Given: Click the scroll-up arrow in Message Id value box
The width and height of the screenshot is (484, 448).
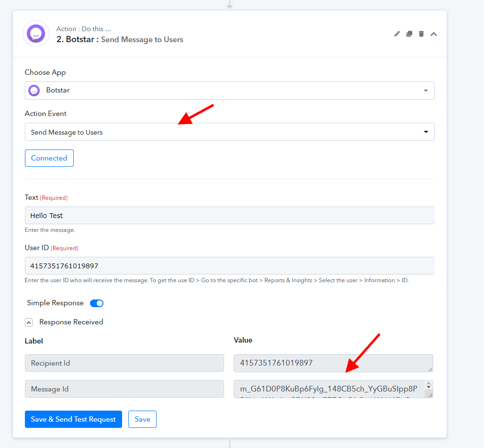Looking at the screenshot, I should point(429,383).
